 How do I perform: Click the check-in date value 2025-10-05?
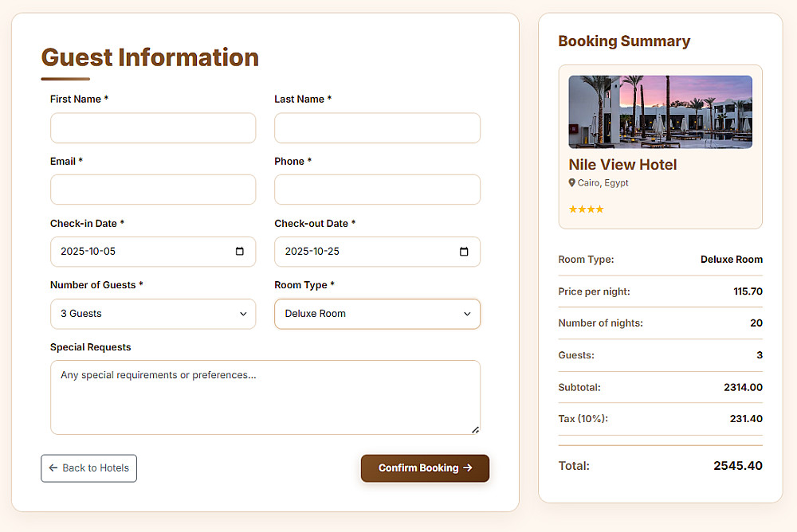88,252
